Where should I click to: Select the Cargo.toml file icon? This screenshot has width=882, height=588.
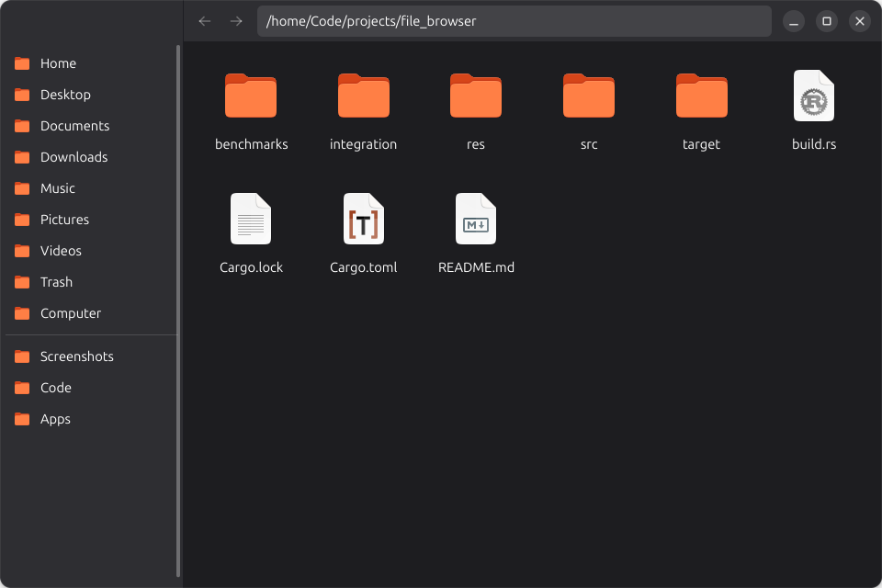[x=364, y=219]
